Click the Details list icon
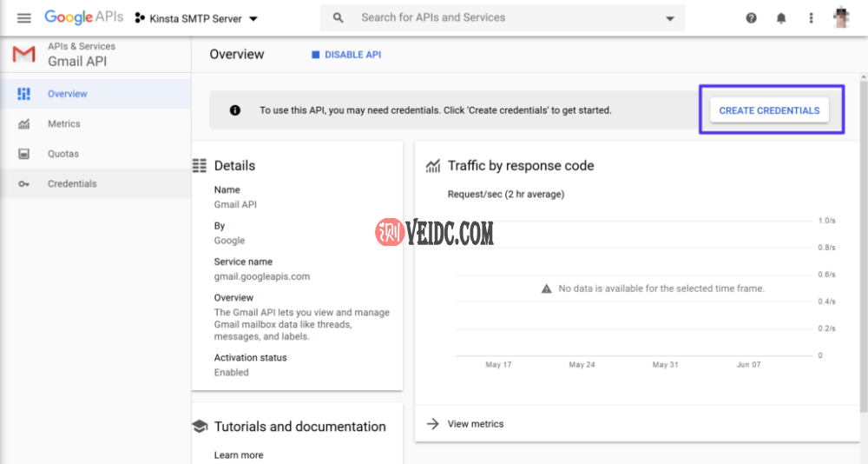 pos(200,165)
